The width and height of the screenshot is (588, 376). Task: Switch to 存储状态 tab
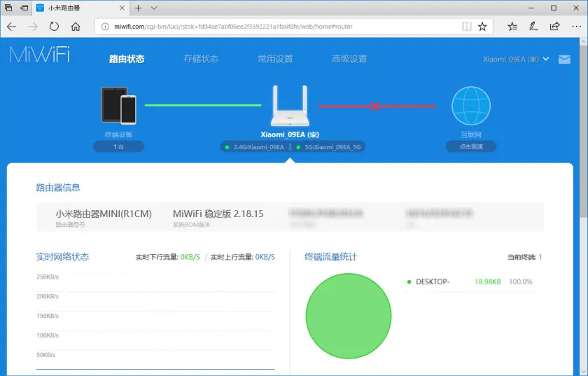click(x=201, y=59)
